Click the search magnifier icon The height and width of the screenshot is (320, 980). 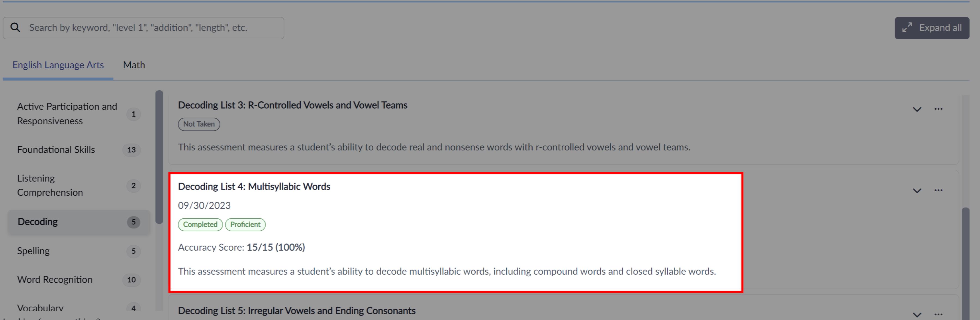pos(15,27)
